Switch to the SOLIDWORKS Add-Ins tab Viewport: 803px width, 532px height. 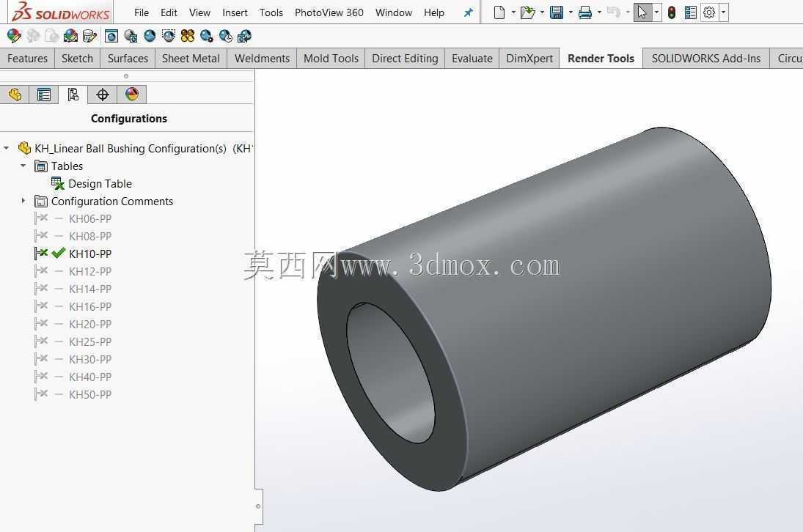pos(706,59)
